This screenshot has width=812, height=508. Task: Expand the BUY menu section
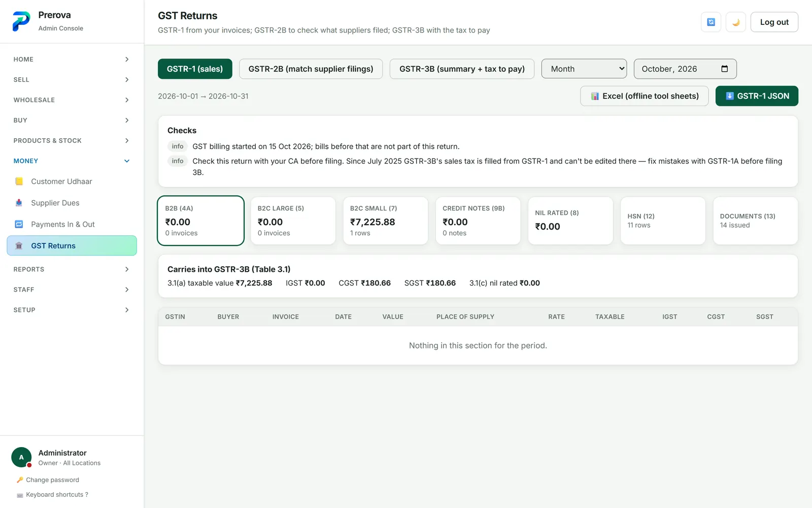pos(72,120)
